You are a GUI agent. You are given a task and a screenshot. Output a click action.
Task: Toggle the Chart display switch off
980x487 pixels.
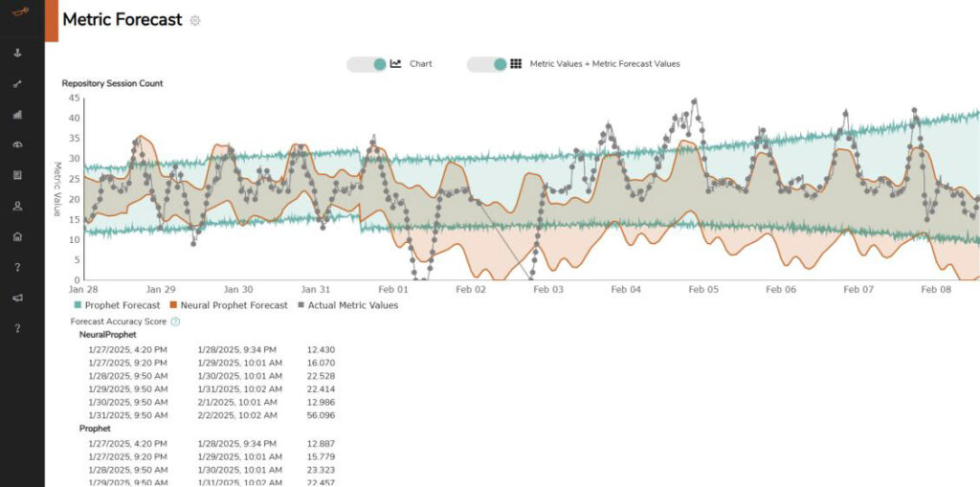click(x=367, y=64)
